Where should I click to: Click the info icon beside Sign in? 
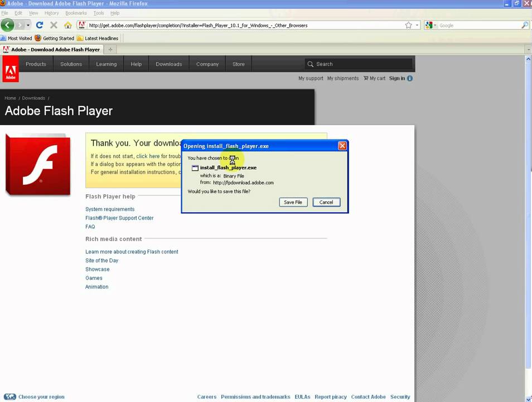click(410, 79)
